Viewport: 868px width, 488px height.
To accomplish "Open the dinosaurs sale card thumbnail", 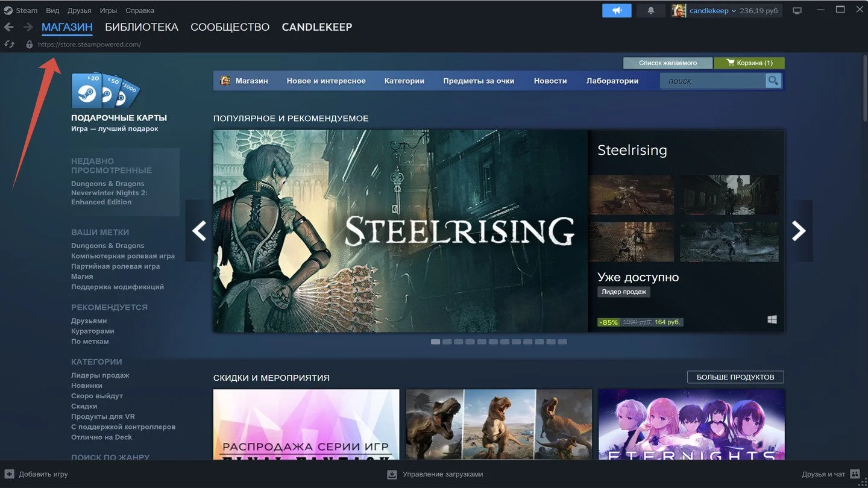I will pos(498,424).
